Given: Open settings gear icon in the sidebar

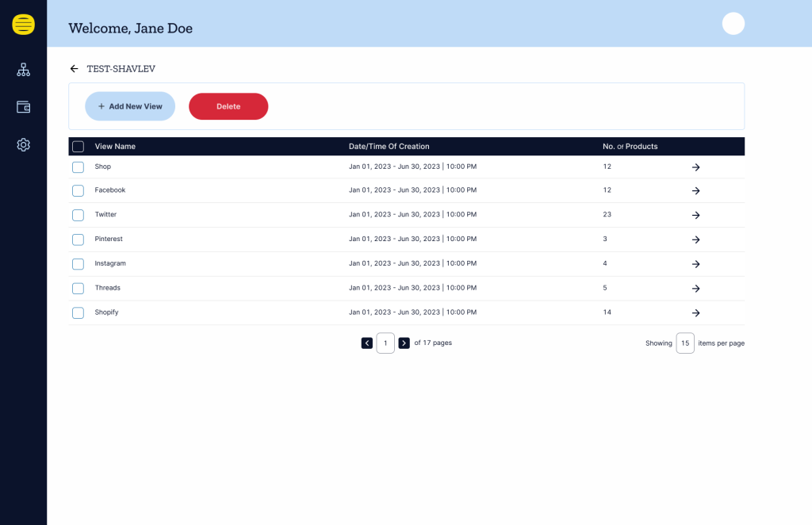Looking at the screenshot, I should tap(23, 144).
